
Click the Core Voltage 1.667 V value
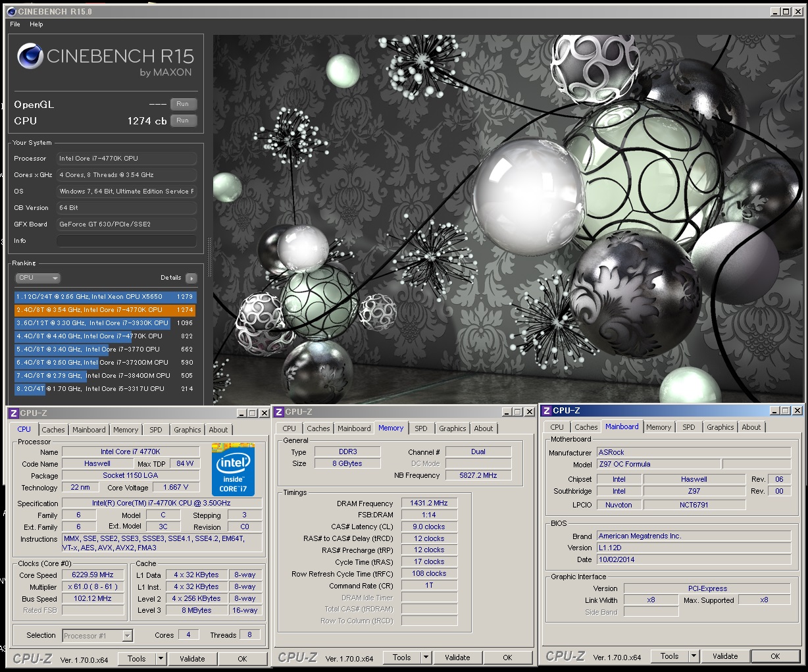tap(176, 487)
